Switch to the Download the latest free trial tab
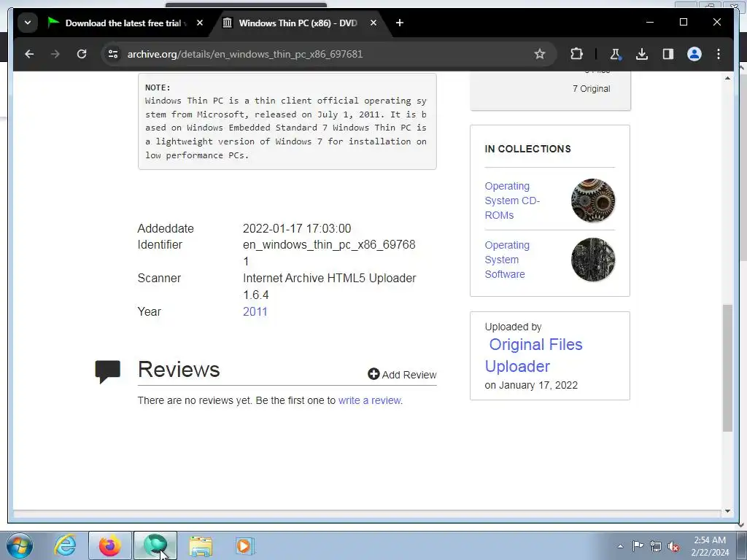This screenshot has width=747, height=560. (123, 23)
